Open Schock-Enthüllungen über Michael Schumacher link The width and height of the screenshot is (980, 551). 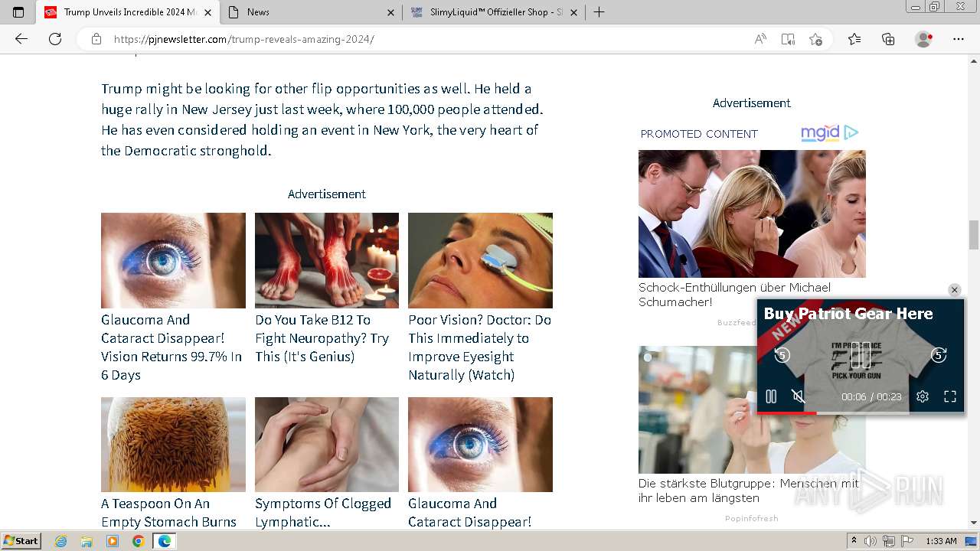click(734, 295)
